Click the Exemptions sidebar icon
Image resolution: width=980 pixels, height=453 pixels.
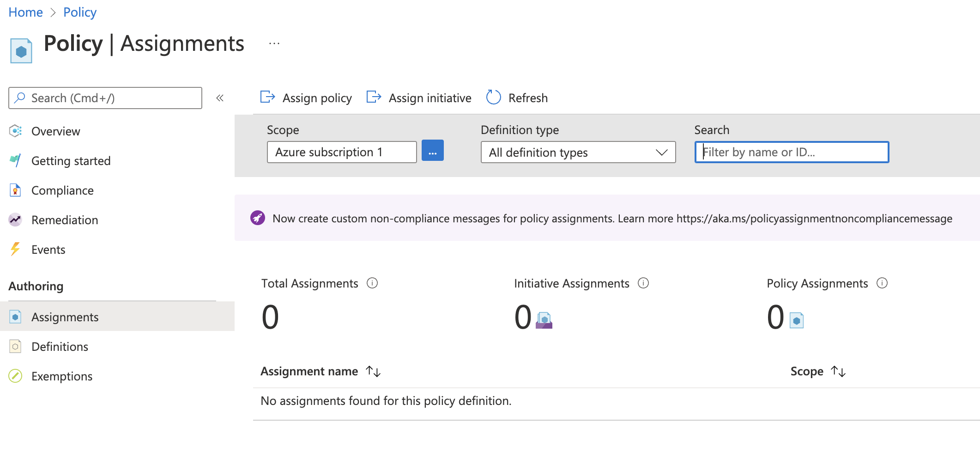(x=15, y=376)
